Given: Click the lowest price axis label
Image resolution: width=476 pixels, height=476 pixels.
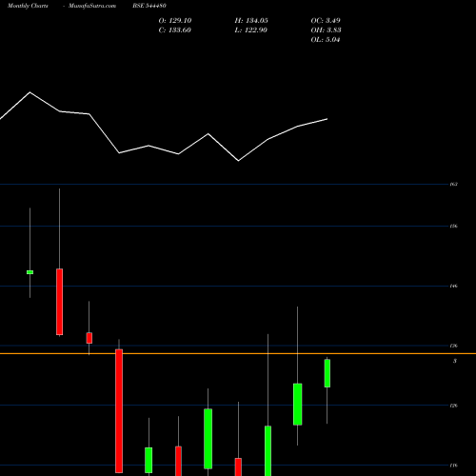Looking at the screenshot, I should coord(454,466).
